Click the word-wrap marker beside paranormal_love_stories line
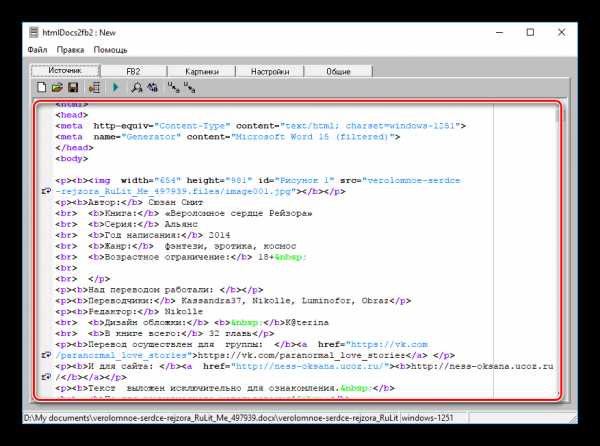The width and height of the screenshot is (600, 446). click(x=46, y=355)
